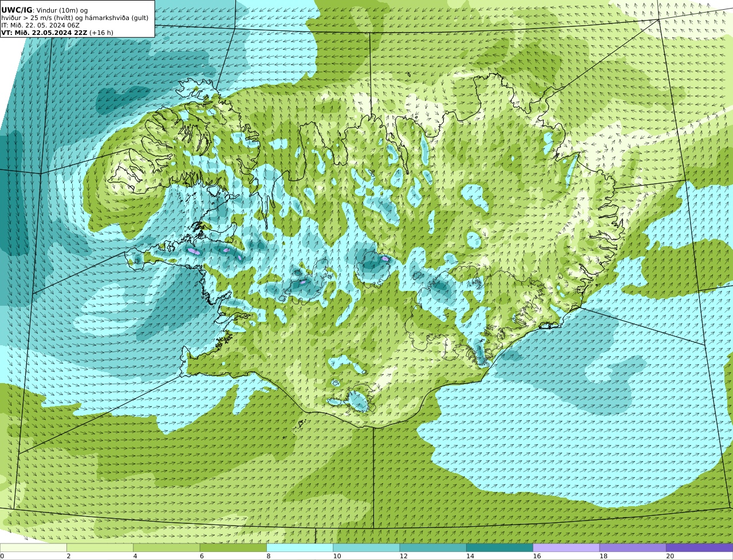The width and height of the screenshot is (733, 560).
Task: Click the palest yellow 0–2 legend swatch
Action: tap(33, 547)
